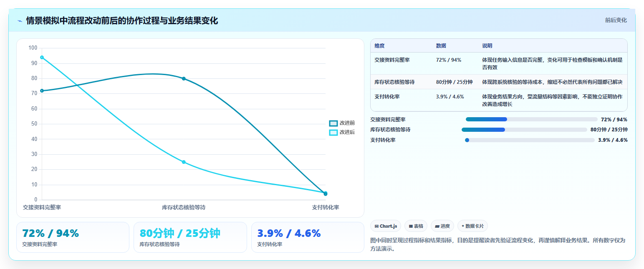The height and width of the screenshot is (269, 644).
Task: Click the description beginning 体现业务结果方向
Action: [552, 100]
